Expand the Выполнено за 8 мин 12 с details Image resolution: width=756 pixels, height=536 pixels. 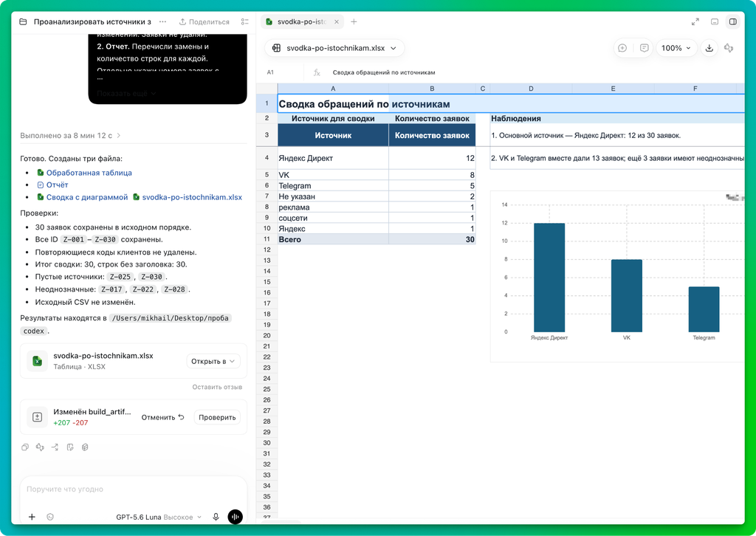coord(70,135)
